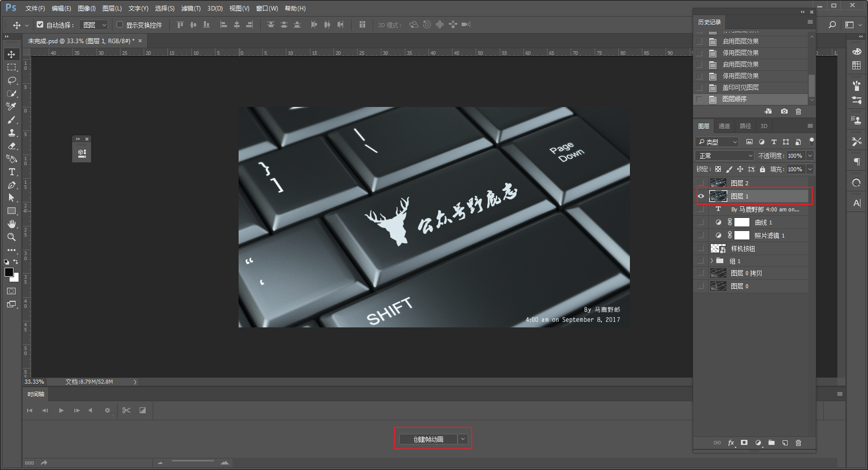This screenshot has height=470, width=868.
Task: Split at playhead with scissors icon
Action: pyautogui.click(x=126, y=410)
